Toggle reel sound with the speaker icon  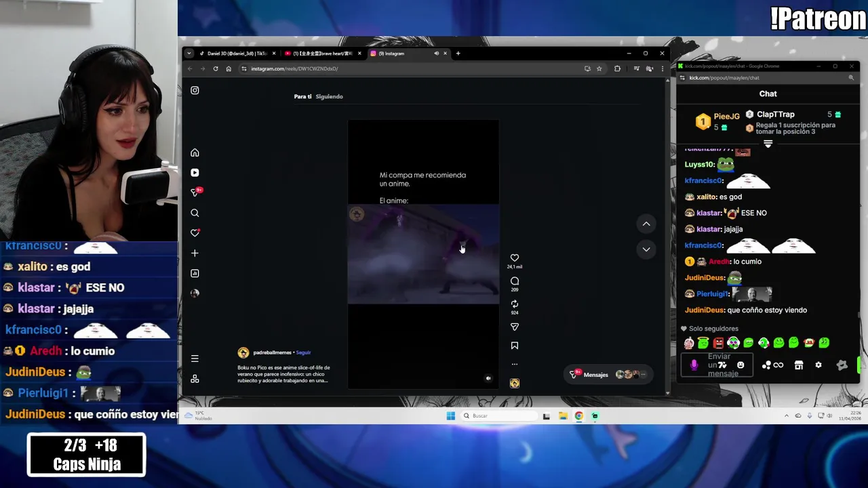488,379
